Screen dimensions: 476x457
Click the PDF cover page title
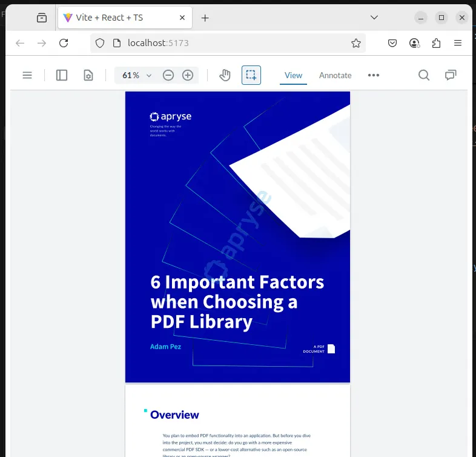pyautogui.click(x=237, y=302)
